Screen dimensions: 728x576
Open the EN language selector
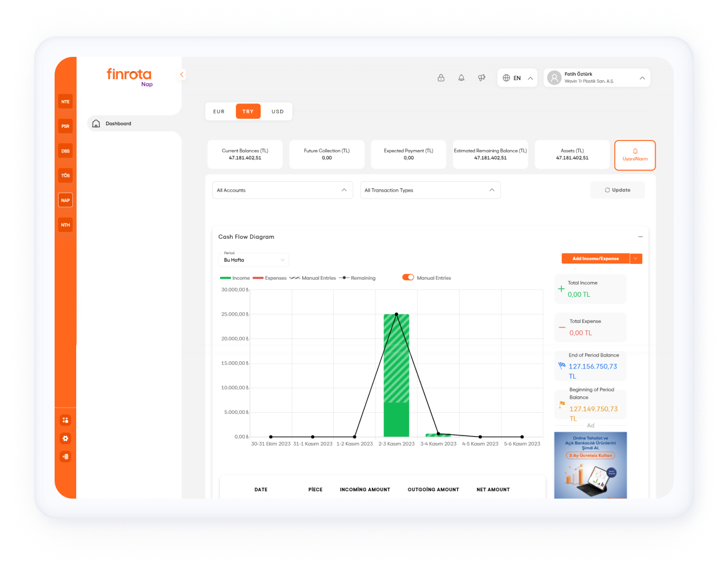coord(517,78)
